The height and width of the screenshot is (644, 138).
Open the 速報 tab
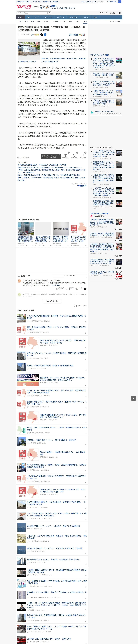pyautogui.click(x=28, y=17)
